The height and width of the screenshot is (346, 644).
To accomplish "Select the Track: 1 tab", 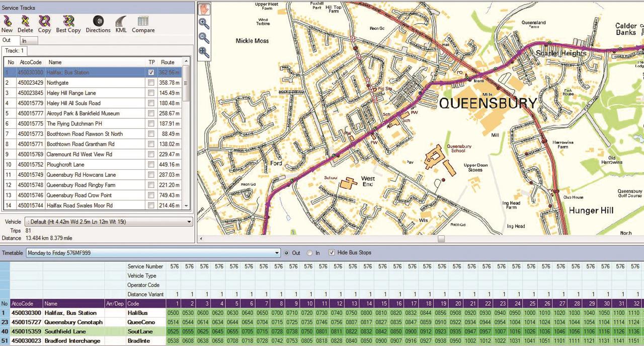I will pos(15,50).
